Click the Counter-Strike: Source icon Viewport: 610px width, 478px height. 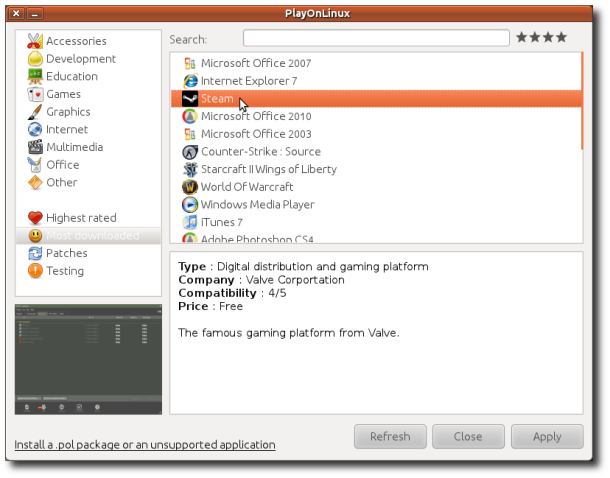click(x=190, y=152)
